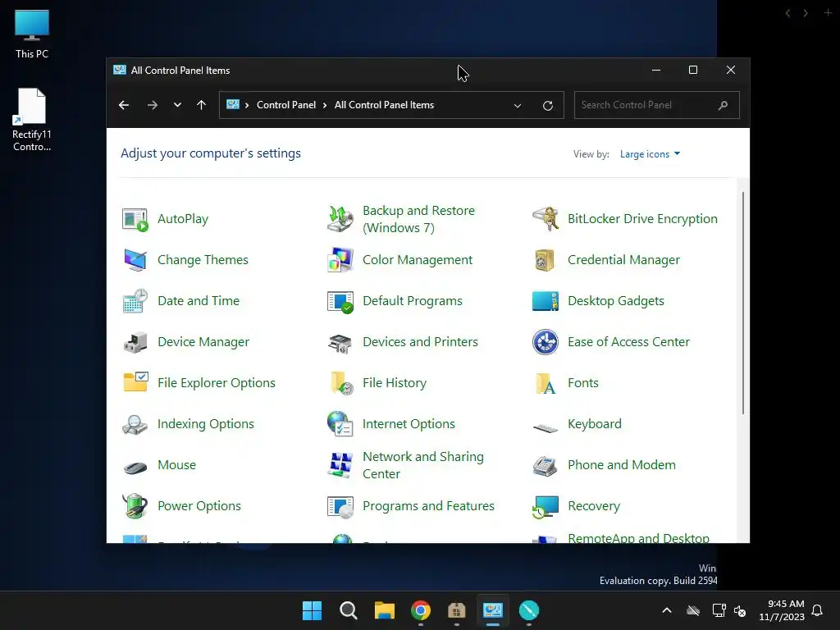Open File Explorer from the taskbar

click(384, 610)
